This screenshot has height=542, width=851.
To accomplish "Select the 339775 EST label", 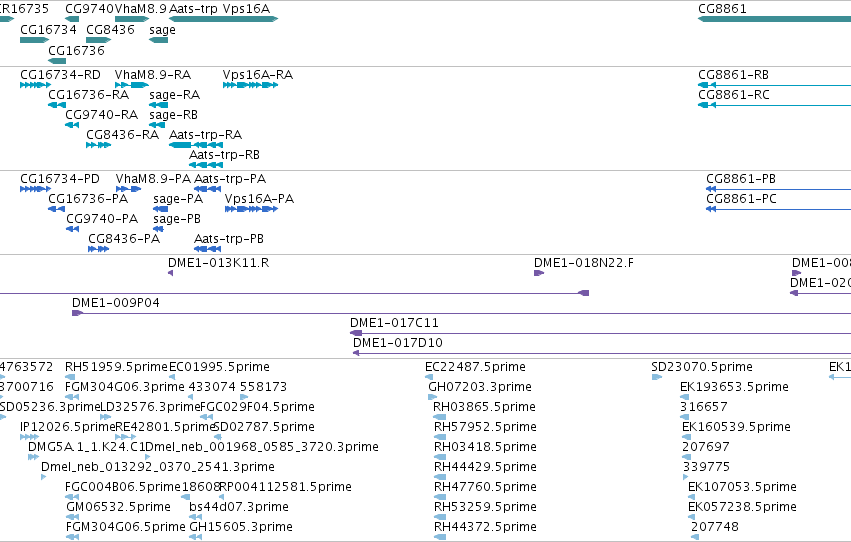I will click(x=706, y=467).
